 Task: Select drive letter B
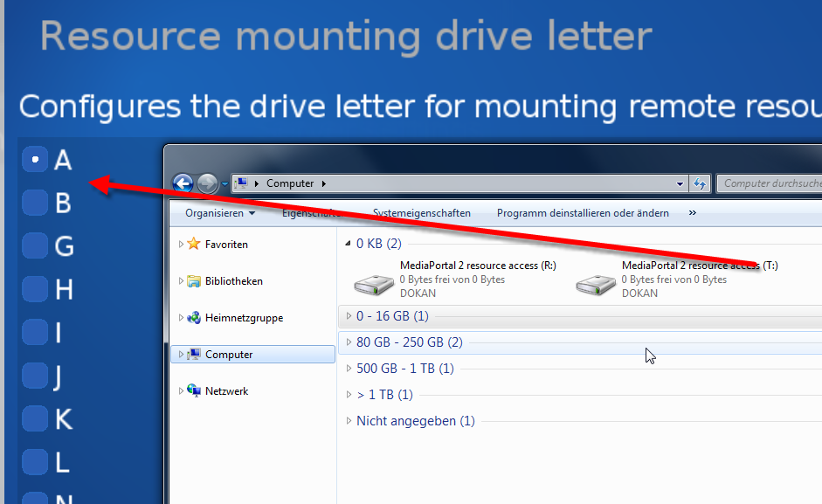(35, 203)
